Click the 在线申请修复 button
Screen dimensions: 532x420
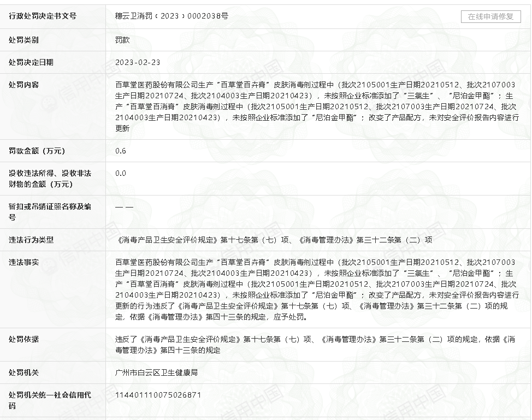tap(490, 16)
